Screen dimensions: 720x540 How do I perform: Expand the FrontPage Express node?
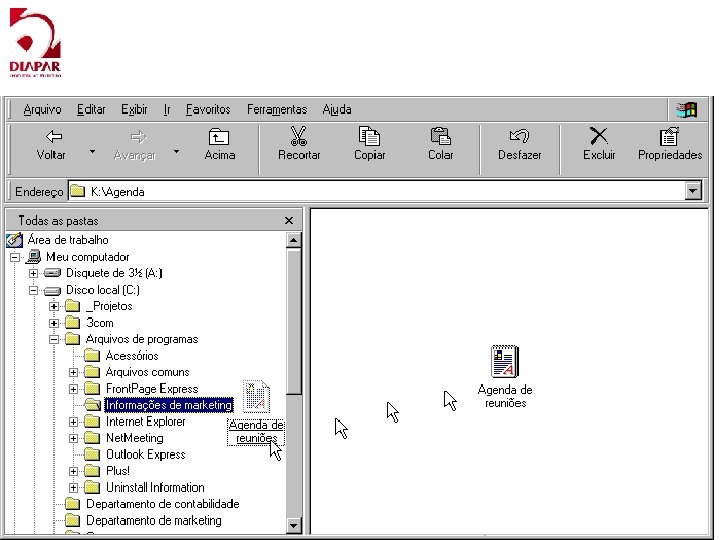[73, 389]
